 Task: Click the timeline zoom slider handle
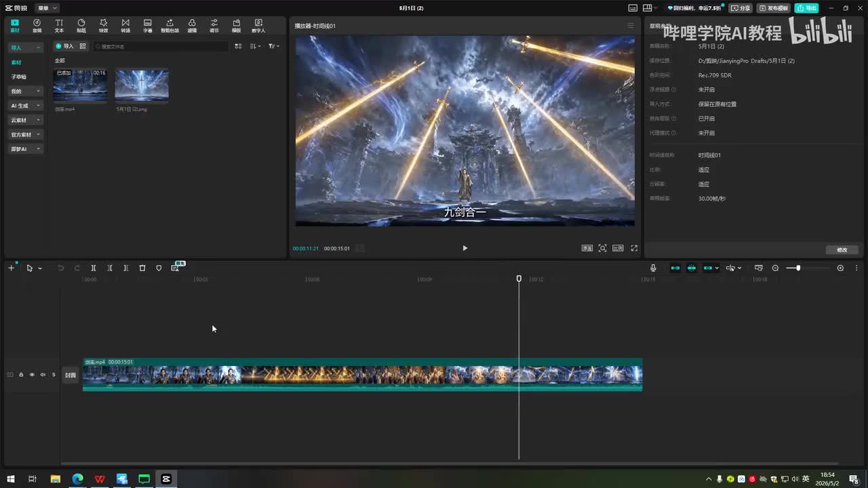[798, 268]
